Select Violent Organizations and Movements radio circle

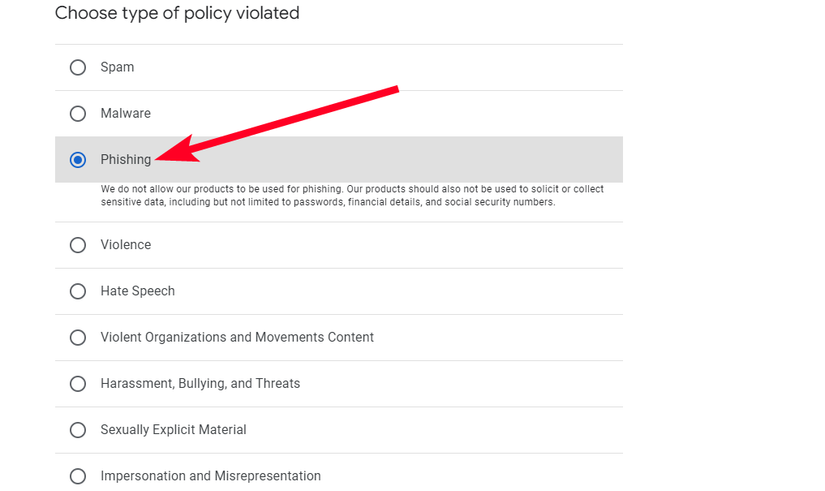coord(78,338)
